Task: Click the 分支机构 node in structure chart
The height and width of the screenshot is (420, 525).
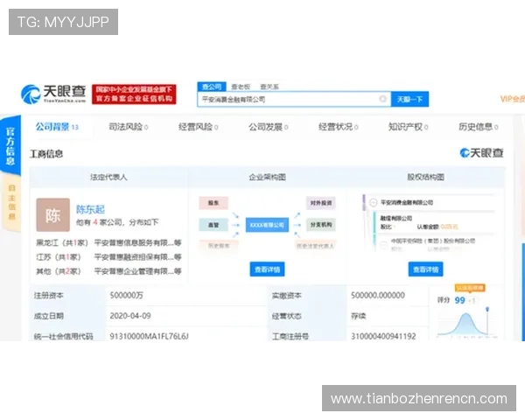Action: coord(321,225)
